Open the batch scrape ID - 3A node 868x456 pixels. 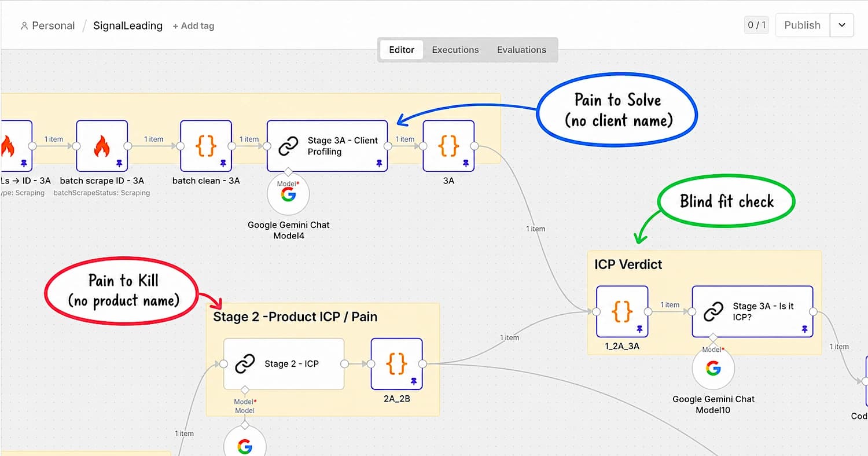[x=102, y=146]
